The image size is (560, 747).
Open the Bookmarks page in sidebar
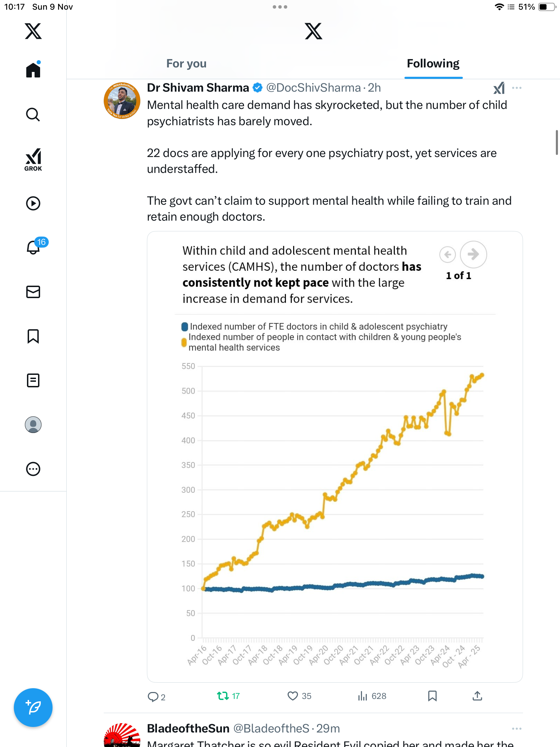[x=33, y=336]
